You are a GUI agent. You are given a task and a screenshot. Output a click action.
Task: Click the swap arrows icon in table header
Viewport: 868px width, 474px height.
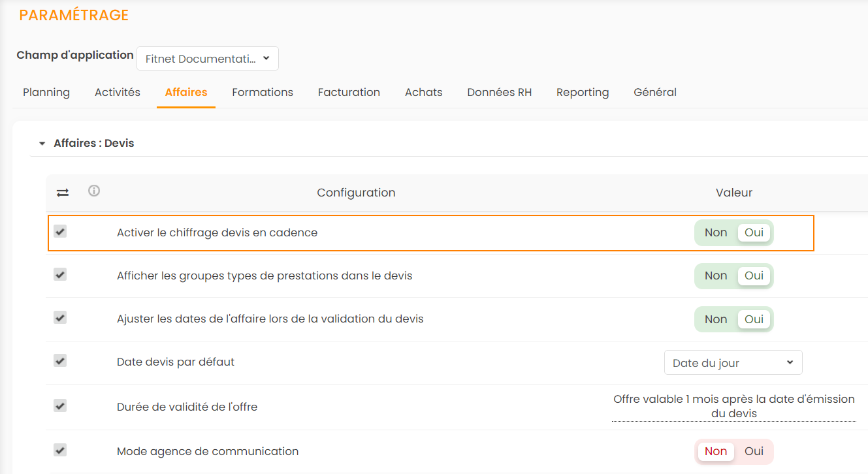pyautogui.click(x=63, y=193)
